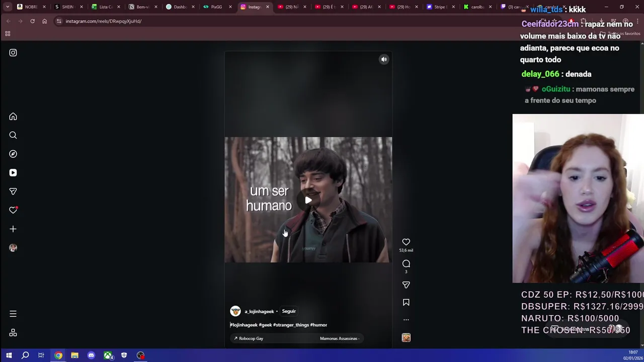The height and width of the screenshot is (362, 644).
Task: Open Xbox app from taskbar
Action: tap(108, 355)
